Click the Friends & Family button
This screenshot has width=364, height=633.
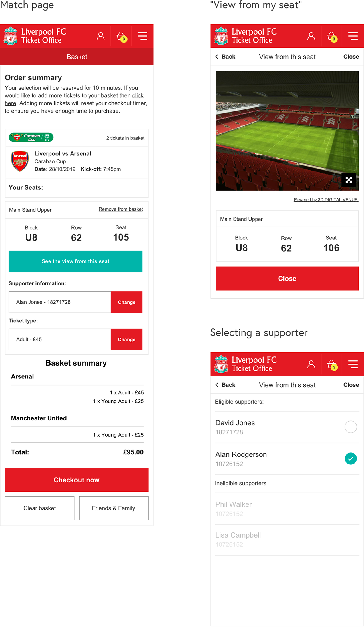click(114, 508)
